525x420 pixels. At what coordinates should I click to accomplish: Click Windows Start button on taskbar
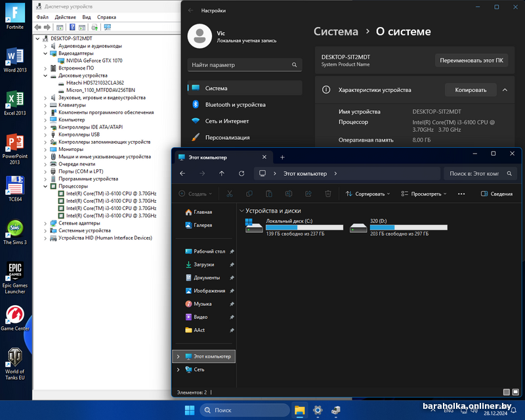coord(190,410)
